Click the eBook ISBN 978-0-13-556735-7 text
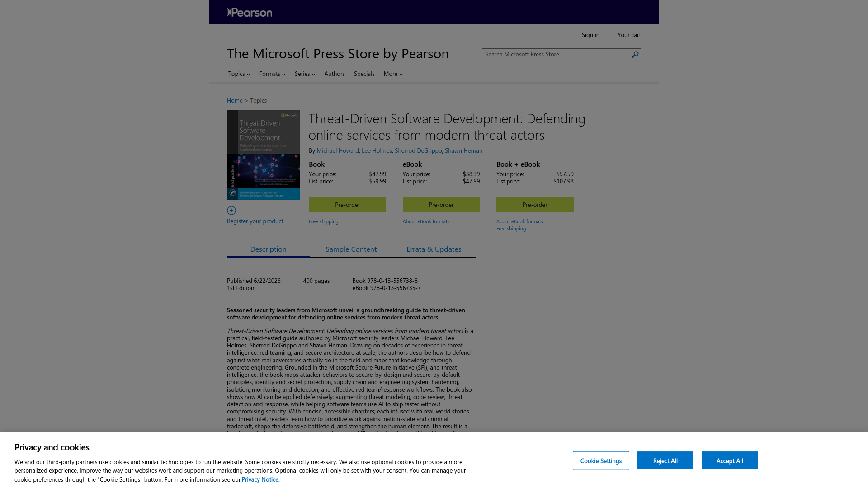 pyautogui.click(x=387, y=288)
